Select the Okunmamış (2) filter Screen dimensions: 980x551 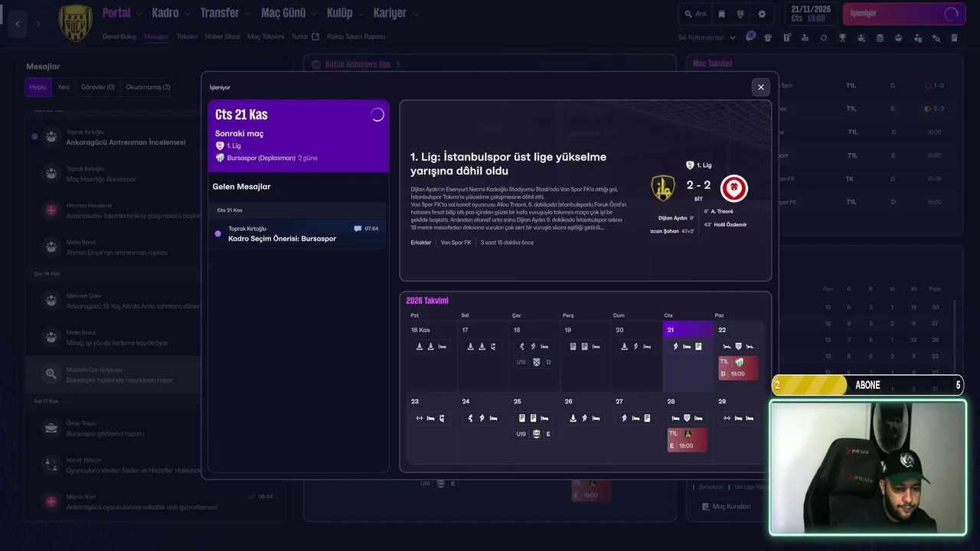point(149,87)
